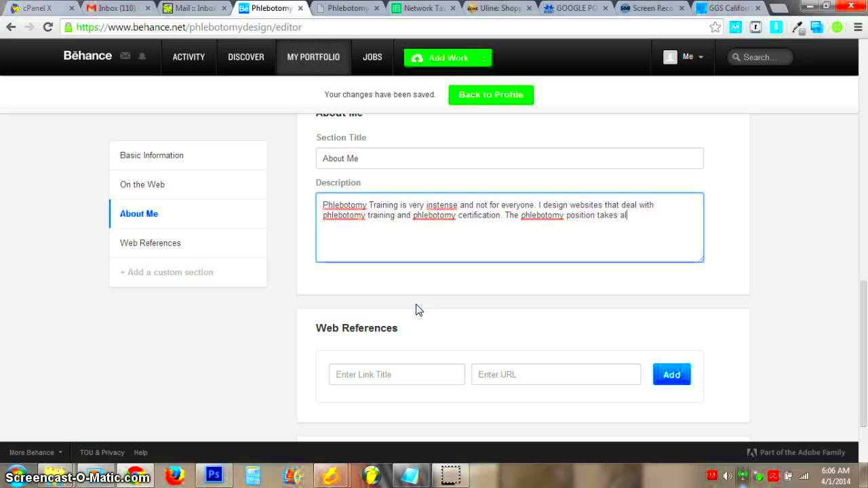The image size is (868, 488).
Task: Launch Firefox from the taskbar
Action: [x=174, y=475]
